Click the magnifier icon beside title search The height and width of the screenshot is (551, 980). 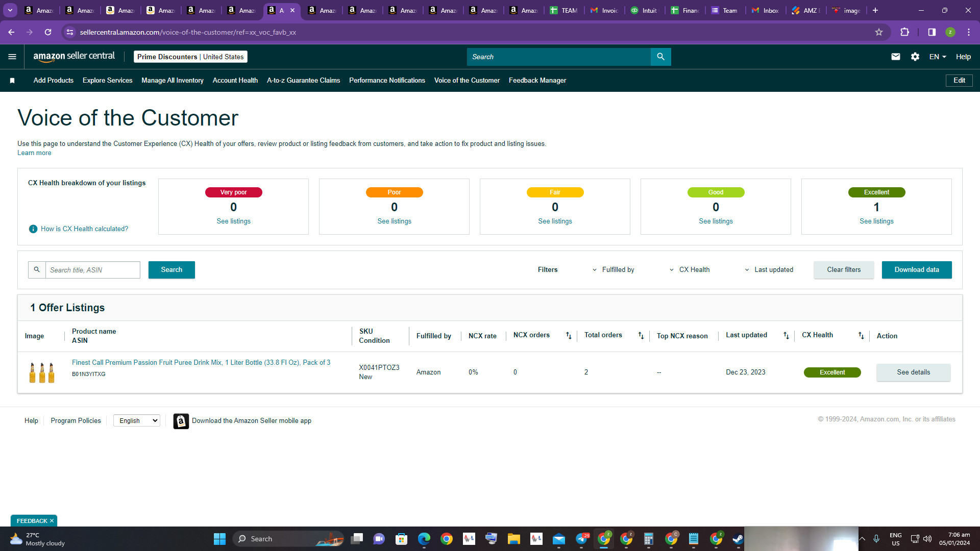point(37,270)
